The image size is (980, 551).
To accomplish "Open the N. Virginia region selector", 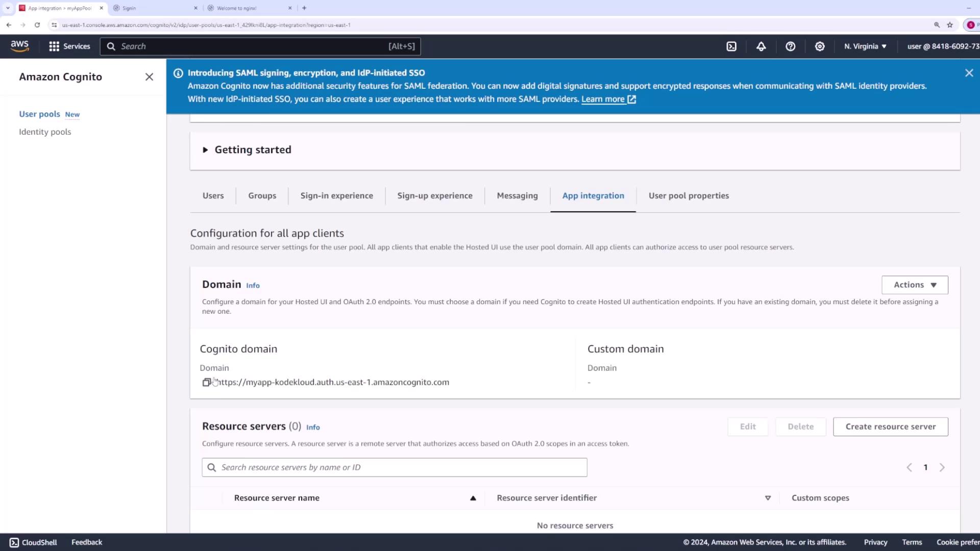I will (x=865, y=46).
